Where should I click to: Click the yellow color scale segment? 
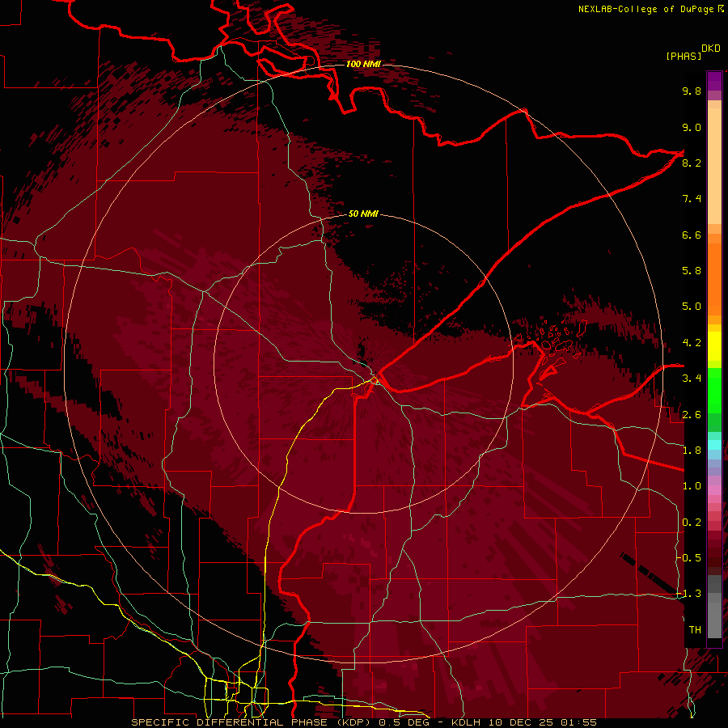tap(714, 346)
